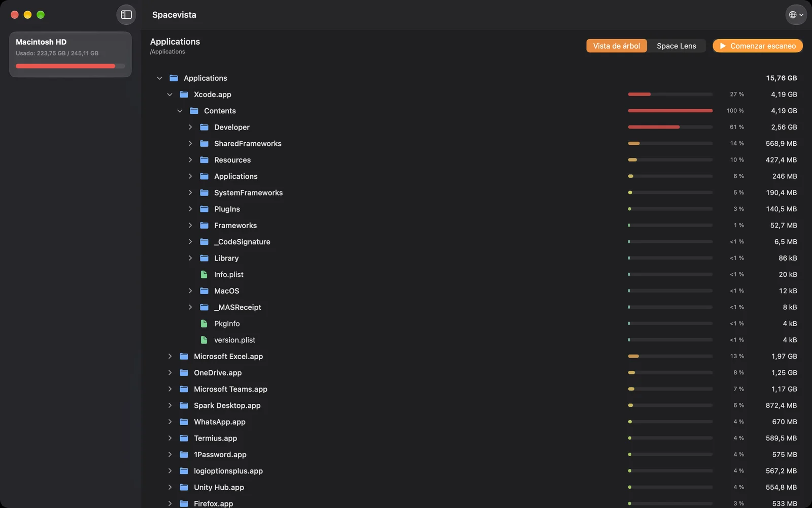Click the Spacevista window title
812x508 pixels.
(174, 15)
